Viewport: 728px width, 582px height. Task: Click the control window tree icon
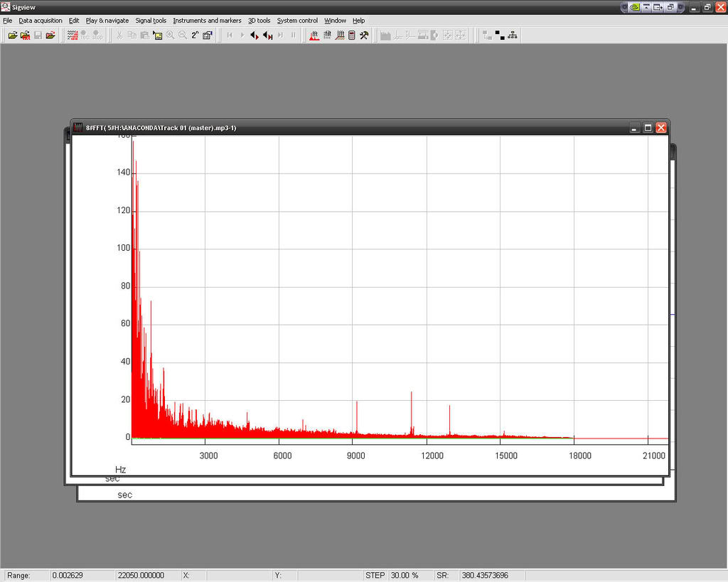pyautogui.click(x=513, y=35)
